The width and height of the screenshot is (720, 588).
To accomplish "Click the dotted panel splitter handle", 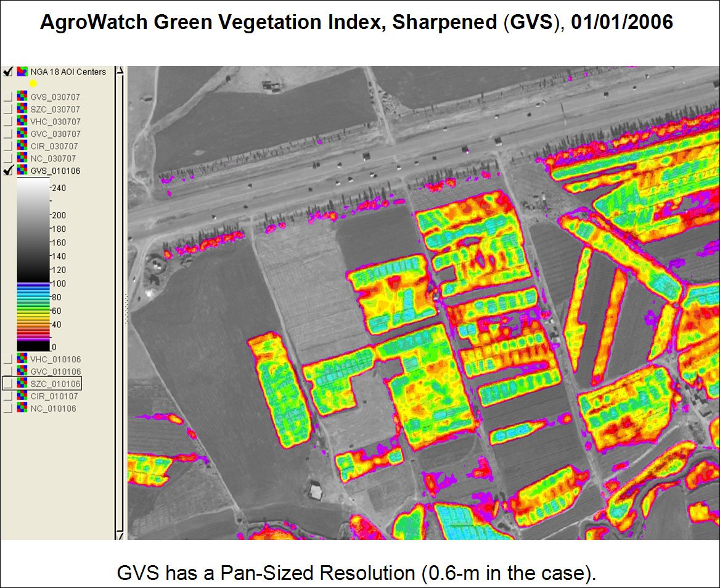I will [x=126, y=308].
